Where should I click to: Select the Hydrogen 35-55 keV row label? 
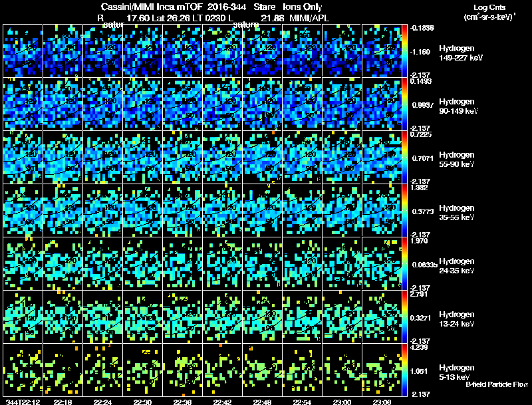pos(457,213)
